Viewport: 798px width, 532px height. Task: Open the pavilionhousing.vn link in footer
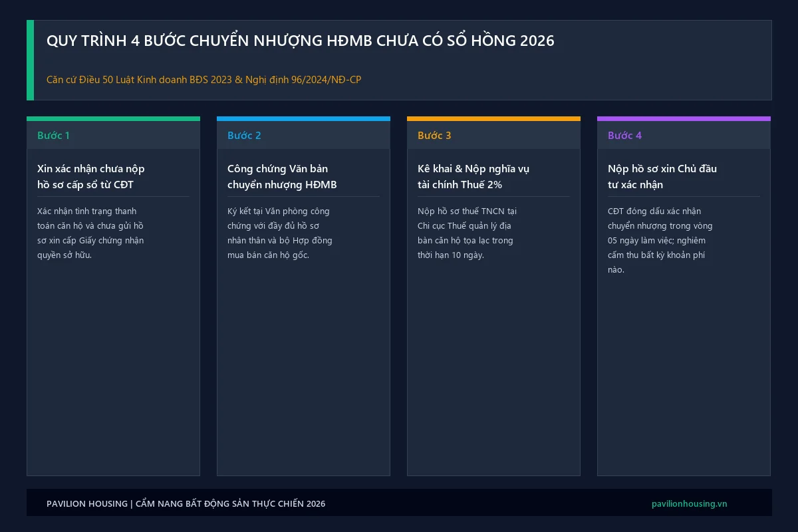pyautogui.click(x=690, y=503)
